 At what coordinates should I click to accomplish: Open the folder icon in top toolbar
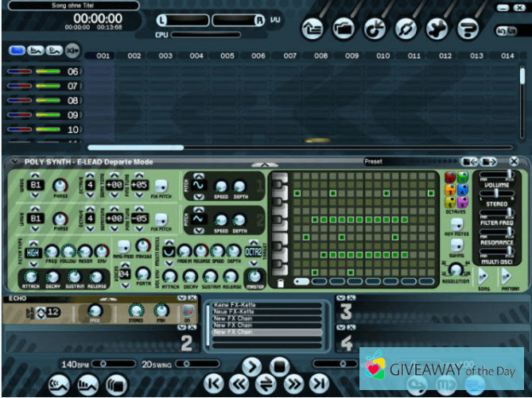point(344,29)
